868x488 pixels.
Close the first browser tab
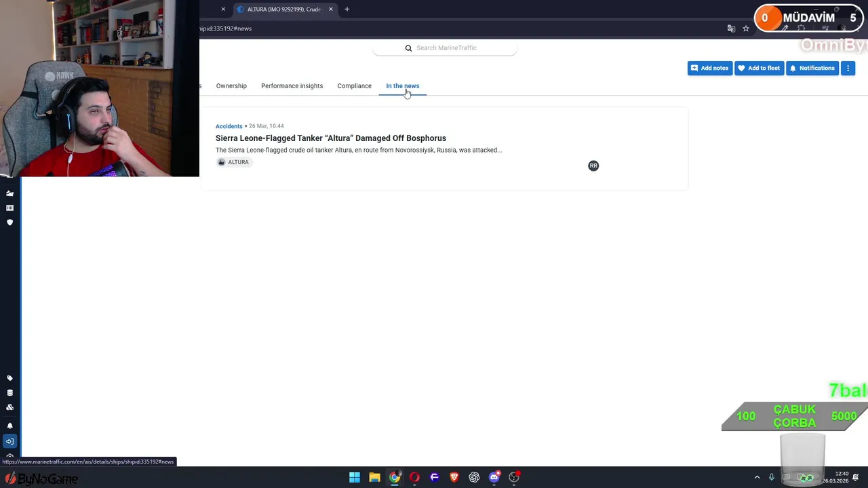pos(223,9)
